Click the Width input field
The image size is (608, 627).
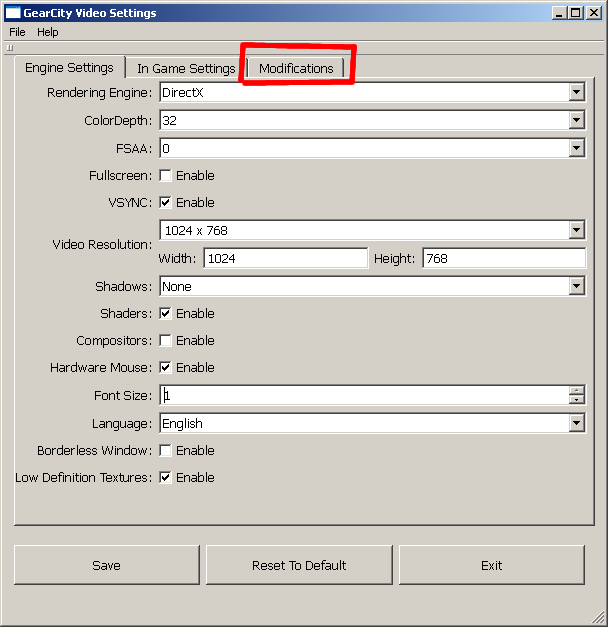[x=285, y=259]
